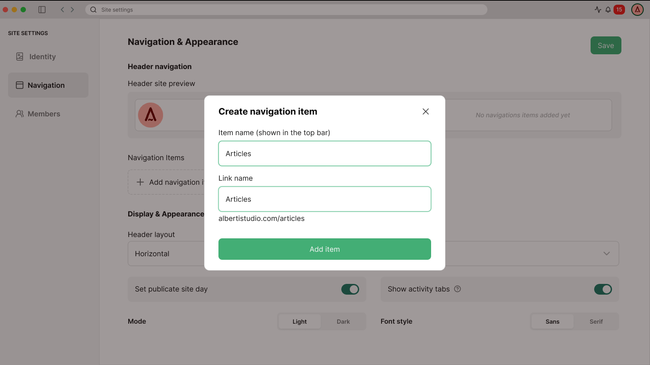This screenshot has width=650, height=365.
Task: Click the Identity sidebar icon
Action: 19,57
